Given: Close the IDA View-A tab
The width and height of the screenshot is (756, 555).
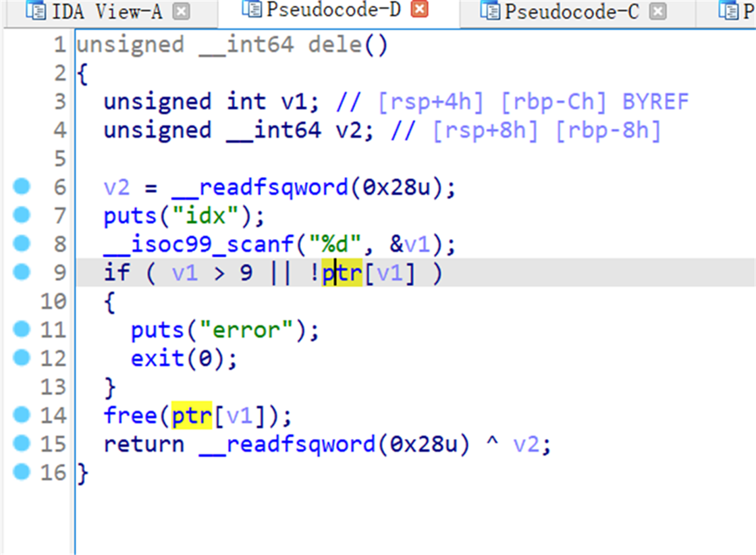Looking at the screenshot, I should 181,11.
